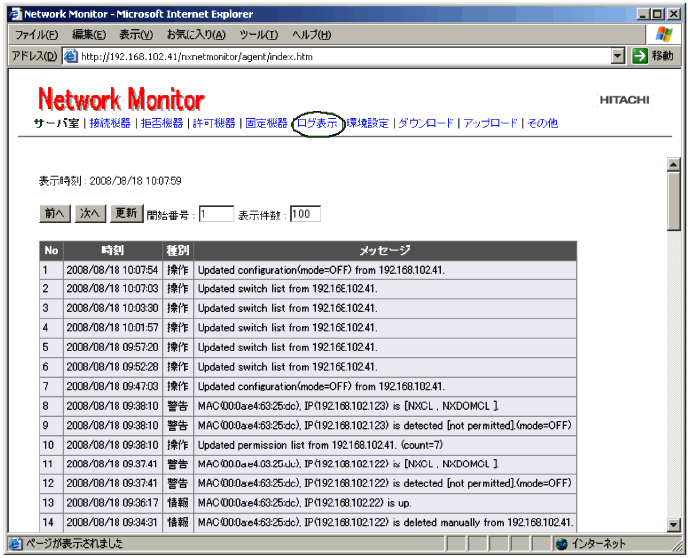The width and height of the screenshot is (688, 558).
Task: Click ページが表示されました status text
Action: point(75,544)
